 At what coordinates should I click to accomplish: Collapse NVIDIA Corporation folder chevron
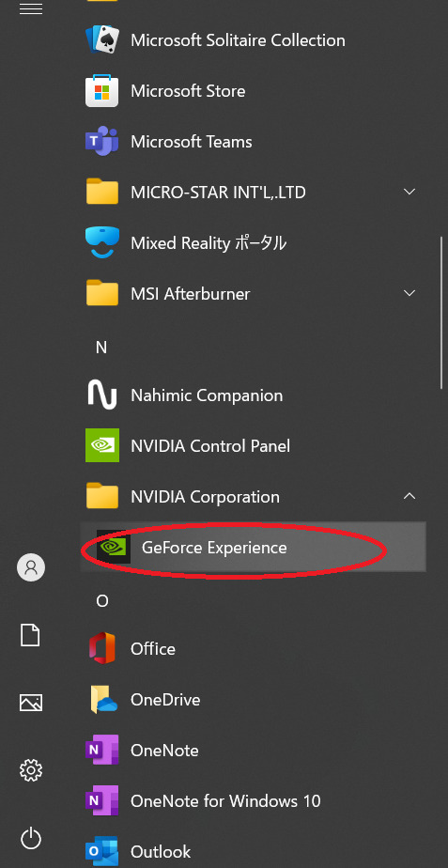[409, 496]
